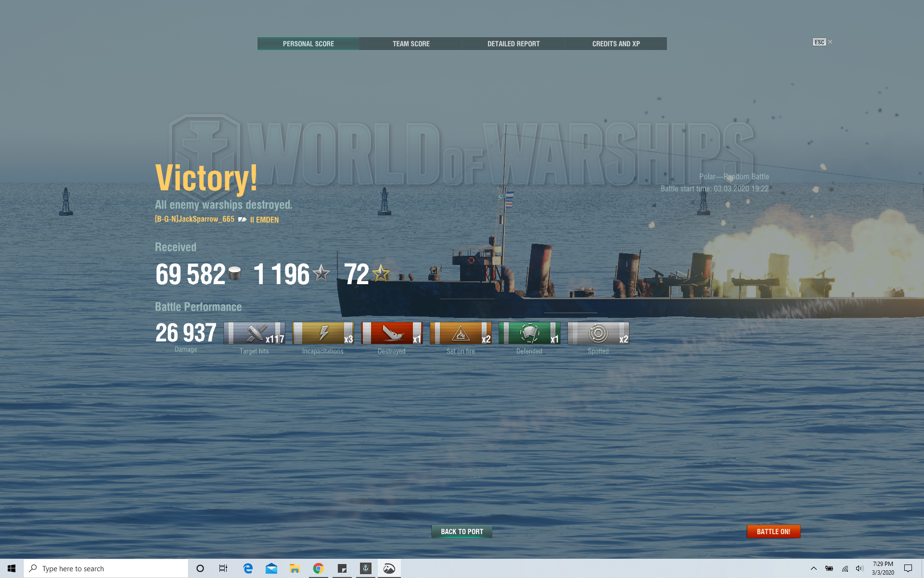
Task: Start next match with Battle On!
Action: point(773,531)
